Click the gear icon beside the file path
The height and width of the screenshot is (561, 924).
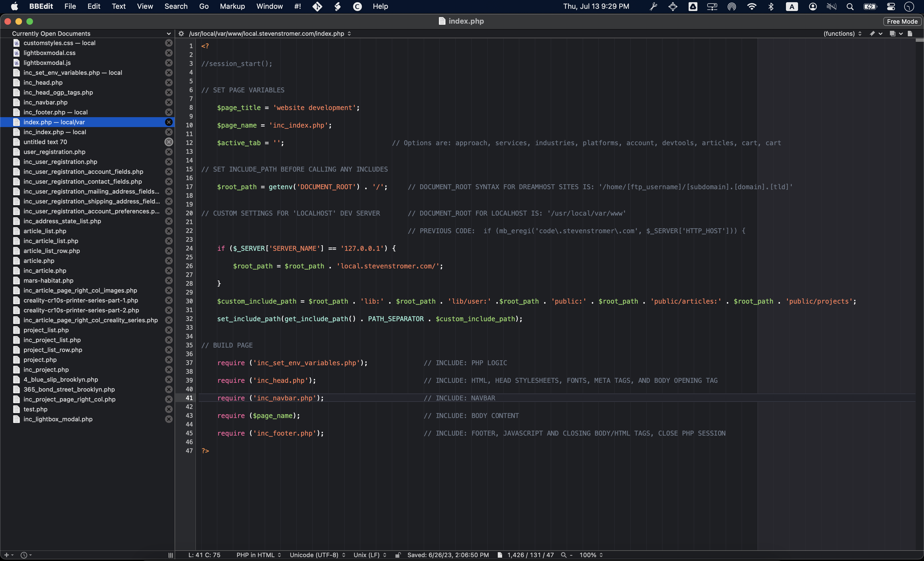pyautogui.click(x=181, y=33)
